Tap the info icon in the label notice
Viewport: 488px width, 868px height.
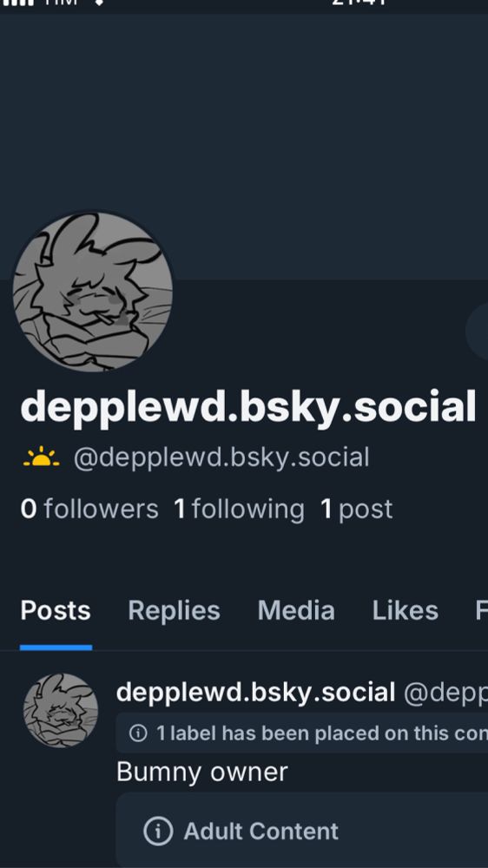[138, 733]
